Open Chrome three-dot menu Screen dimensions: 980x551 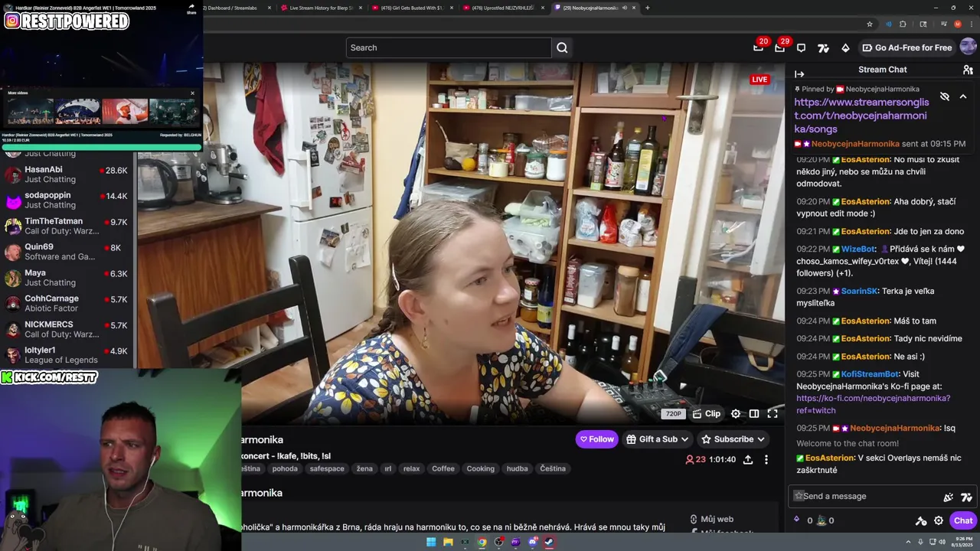coord(972,24)
